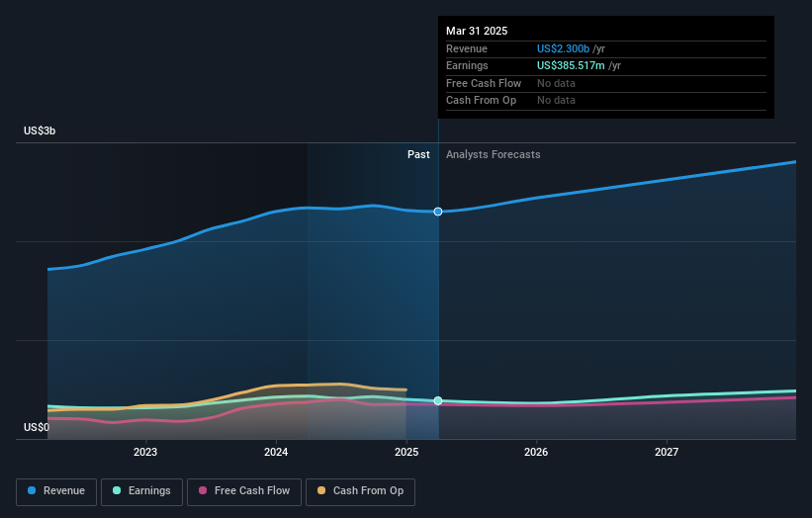
Task: Click the US$0 y-axis label
Action: [37, 427]
